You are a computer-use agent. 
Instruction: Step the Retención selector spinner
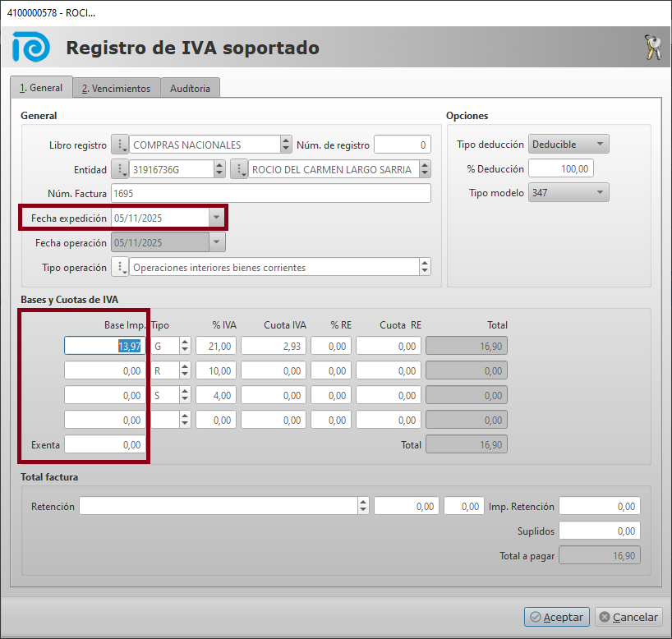tap(363, 506)
